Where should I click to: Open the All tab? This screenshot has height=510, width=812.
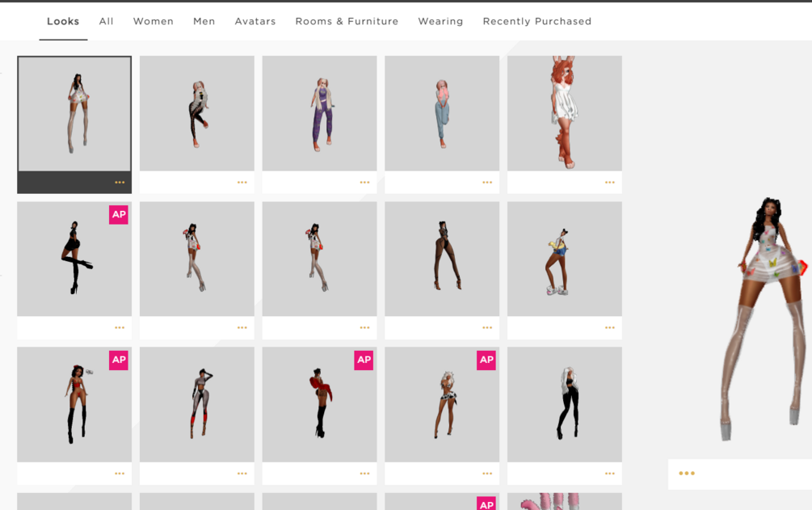click(x=106, y=21)
